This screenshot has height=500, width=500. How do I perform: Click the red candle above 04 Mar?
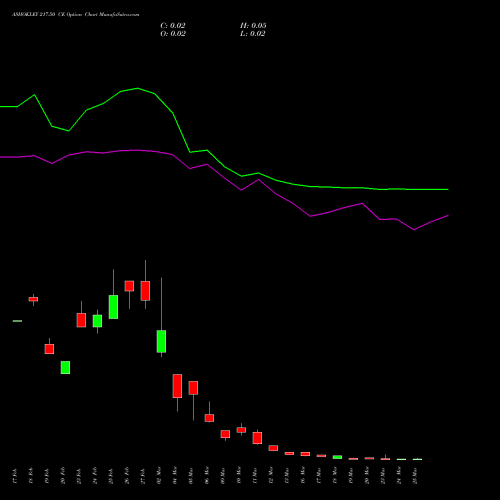(177, 386)
